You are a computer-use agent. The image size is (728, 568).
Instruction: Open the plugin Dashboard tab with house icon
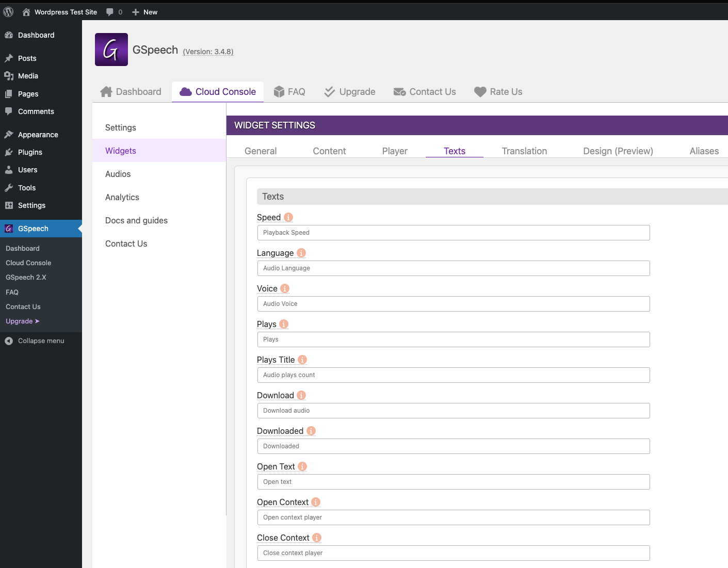(x=131, y=92)
